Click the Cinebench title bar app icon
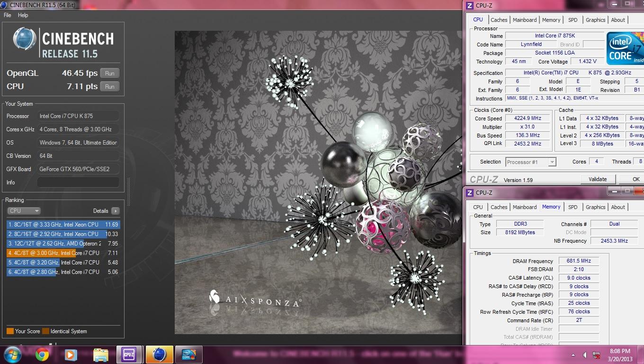 point(5,5)
